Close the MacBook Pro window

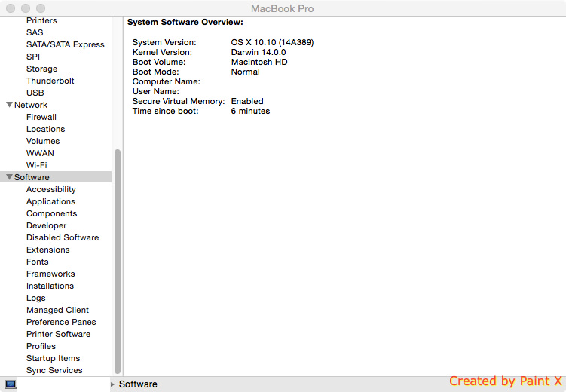[x=11, y=8]
